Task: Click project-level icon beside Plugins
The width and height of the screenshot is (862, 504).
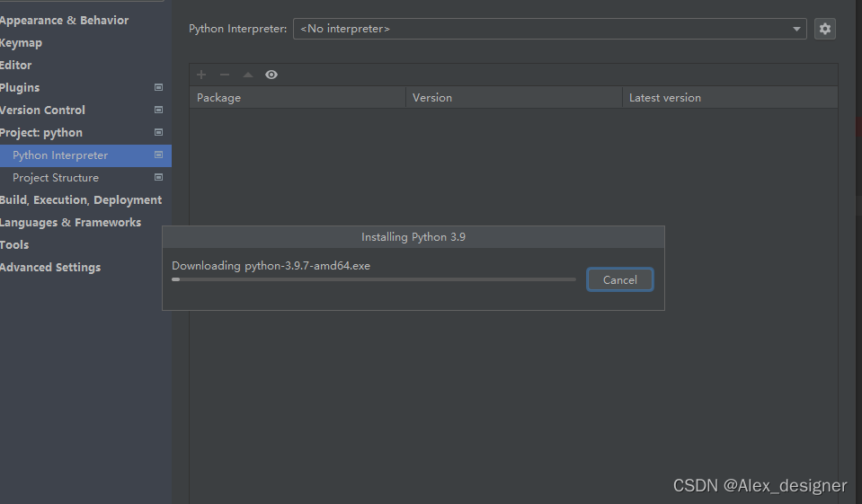Action: tap(158, 87)
